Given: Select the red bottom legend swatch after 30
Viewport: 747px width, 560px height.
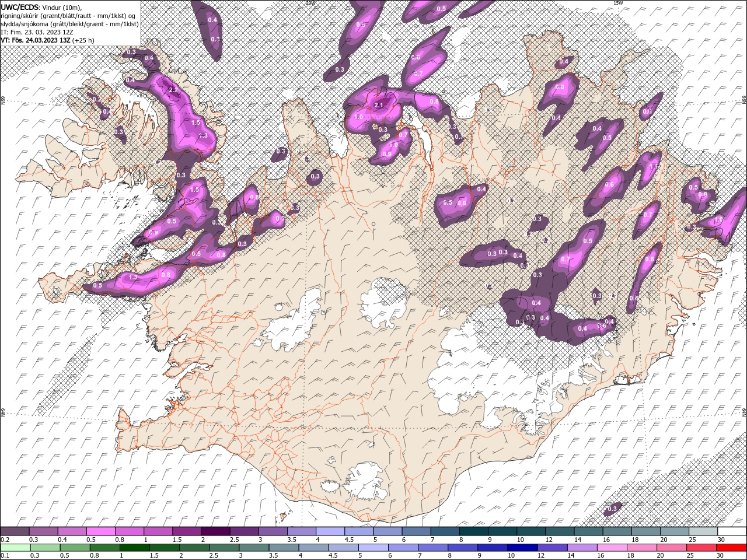Looking at the screenshot, I should point(731,548).
